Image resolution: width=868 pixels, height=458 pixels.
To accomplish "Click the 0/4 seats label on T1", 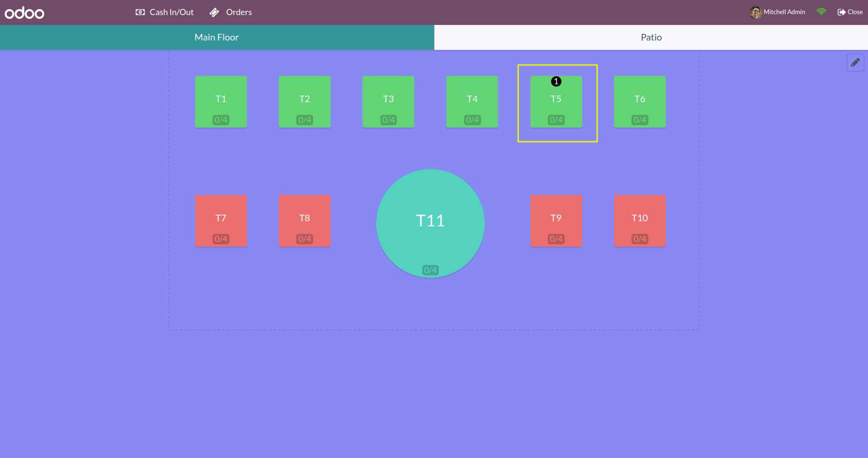I will point(221,120).
